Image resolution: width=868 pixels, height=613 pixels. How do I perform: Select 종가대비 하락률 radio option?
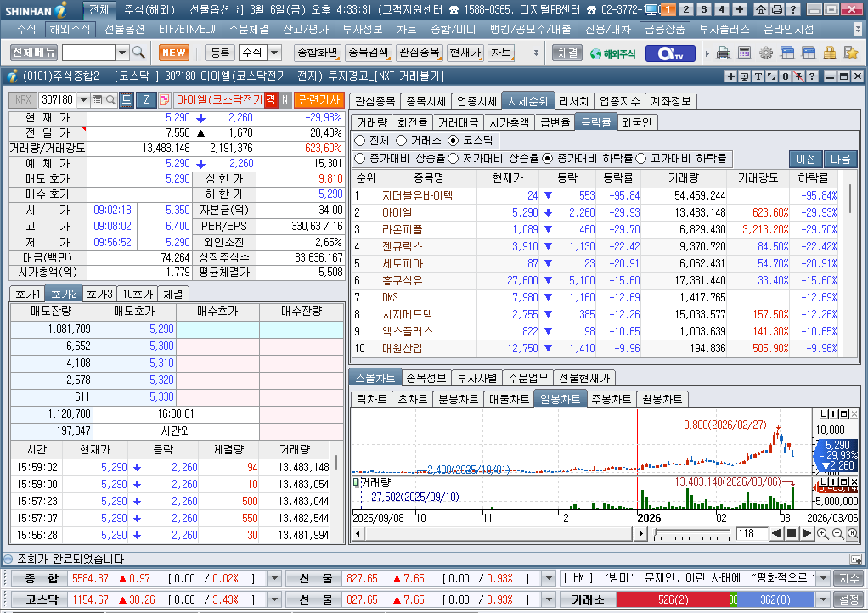point(548,159)
